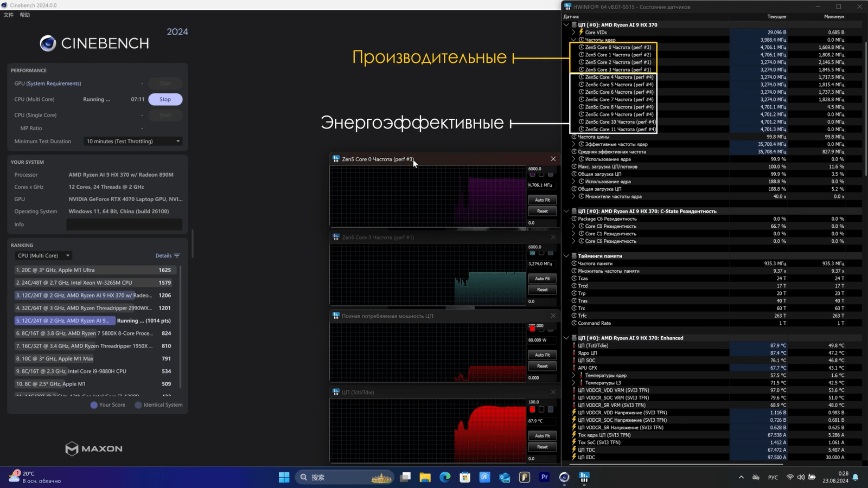
Task: Open the weather widget showing 20°C
Action: pyautogui.click(x=36, y=477)
